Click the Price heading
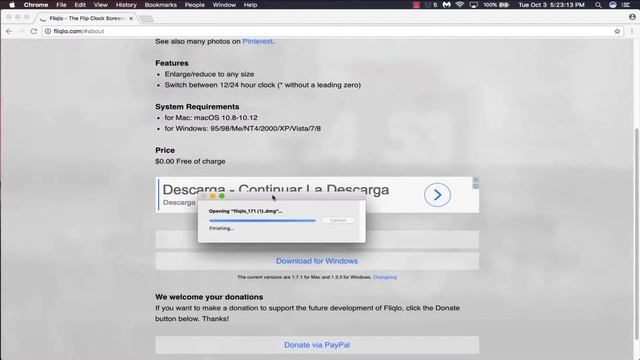The width and height of the screenshot is (640, 360). 165,150
